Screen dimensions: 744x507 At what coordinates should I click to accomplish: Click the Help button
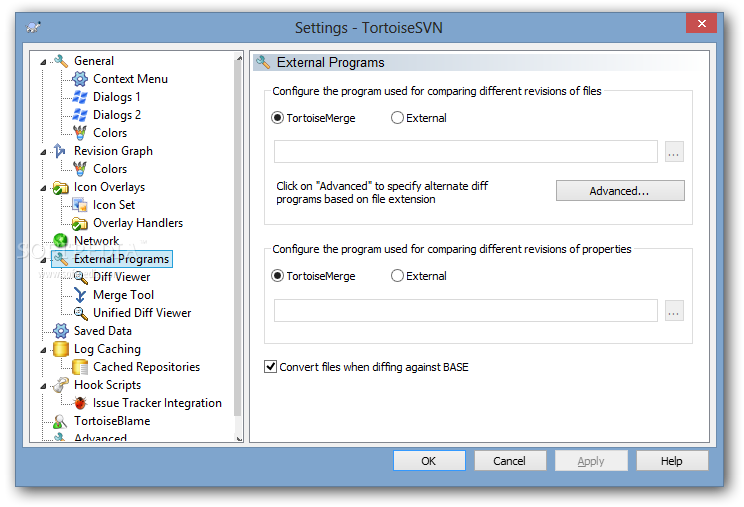pos(672,461)
